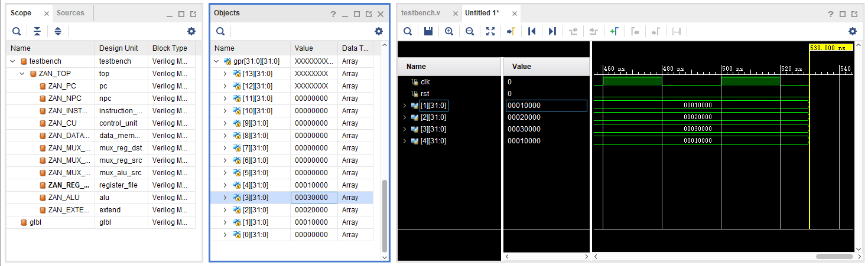Search in the waveform window toolbar
Viewport: 868px width, 266px height.
coord(408,31)
